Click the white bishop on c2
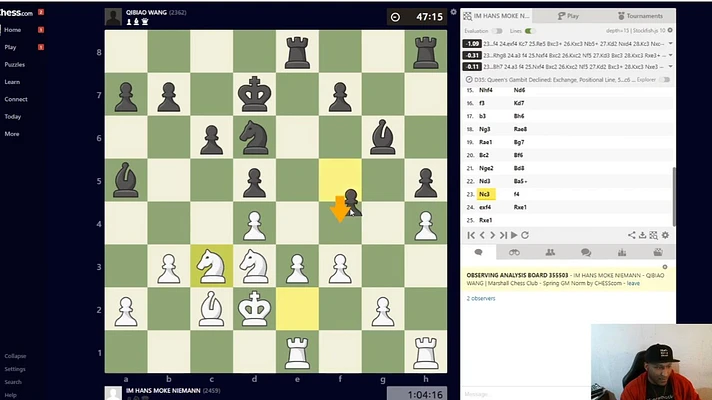The width and height of the screenshot is (712, 400). coord(212,309)
